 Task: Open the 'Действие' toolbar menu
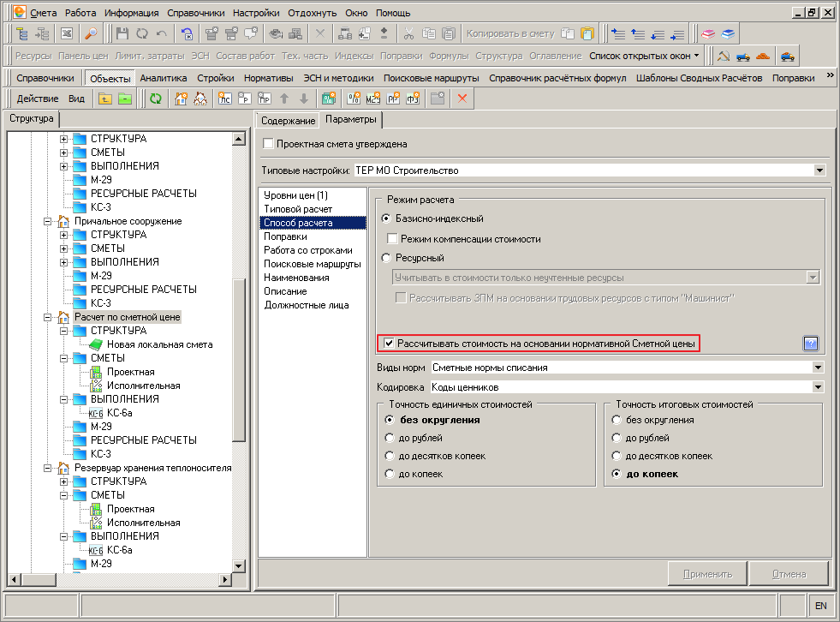(38, 99)
